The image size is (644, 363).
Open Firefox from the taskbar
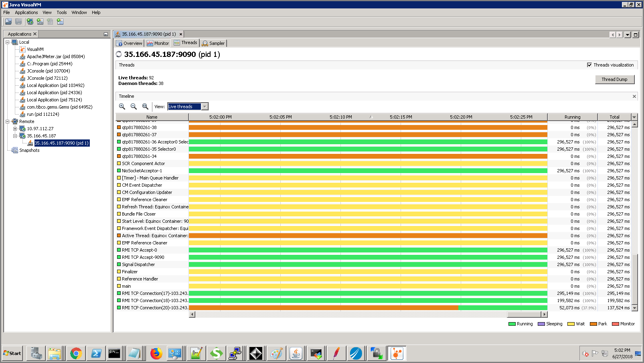point(156,353)
